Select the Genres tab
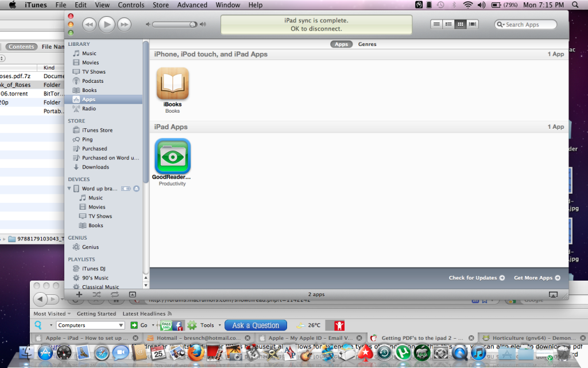 tap(367, 44)
